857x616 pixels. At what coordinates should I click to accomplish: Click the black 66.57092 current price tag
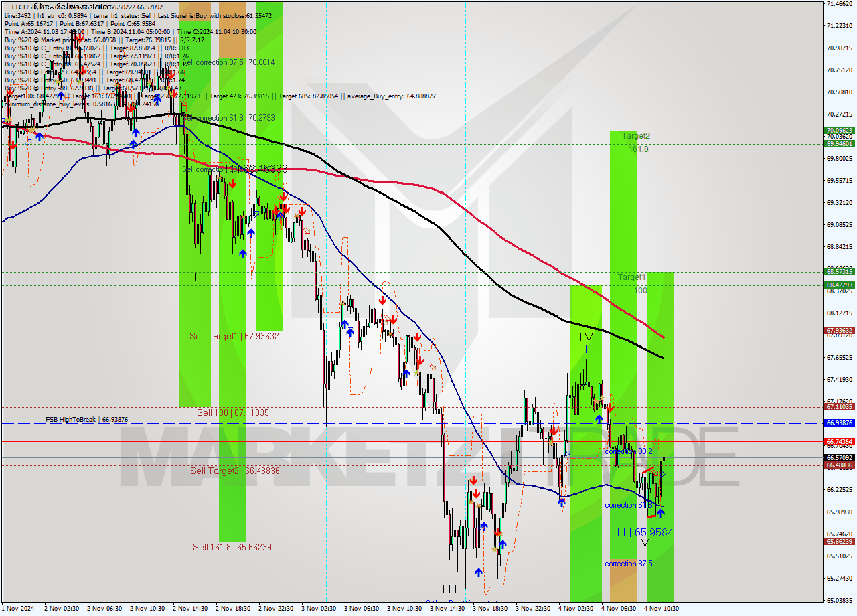(839, 458)
